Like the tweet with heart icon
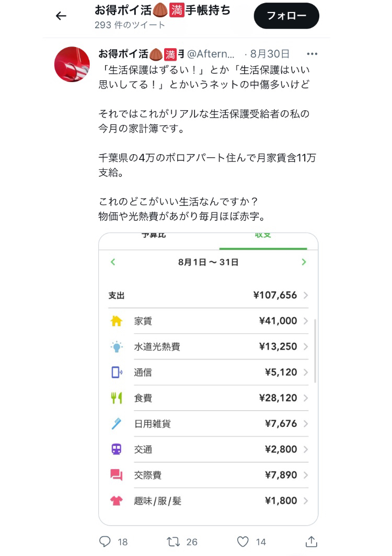The height and width of the screenshot is (556, 392). coord(243,541)
